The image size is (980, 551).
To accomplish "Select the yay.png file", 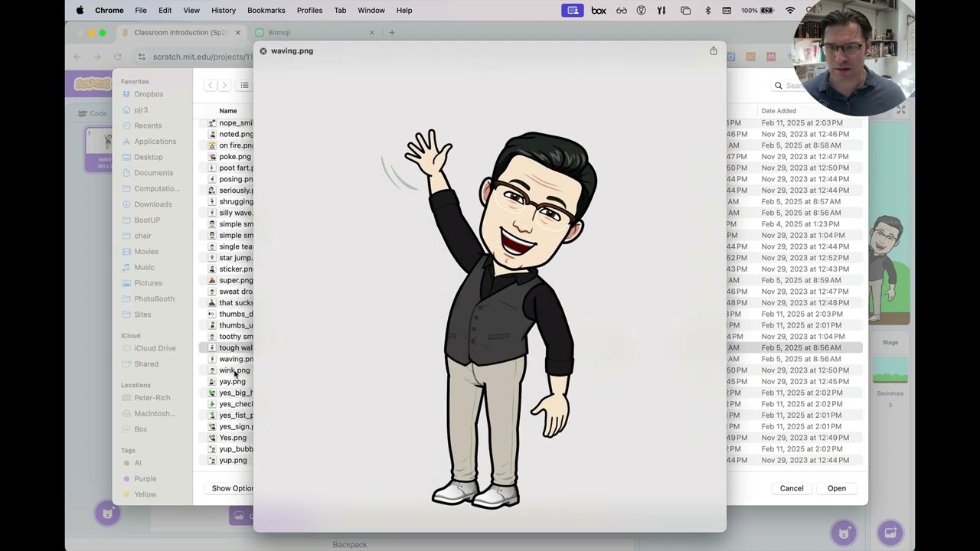I will pyautogui.click(x=232, y=382).
